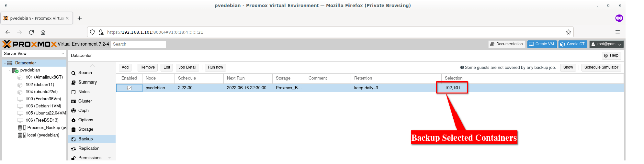The height and width of the screenshot is (164, 644).
Task: Open the Server View dropdown
Action: 34,54
